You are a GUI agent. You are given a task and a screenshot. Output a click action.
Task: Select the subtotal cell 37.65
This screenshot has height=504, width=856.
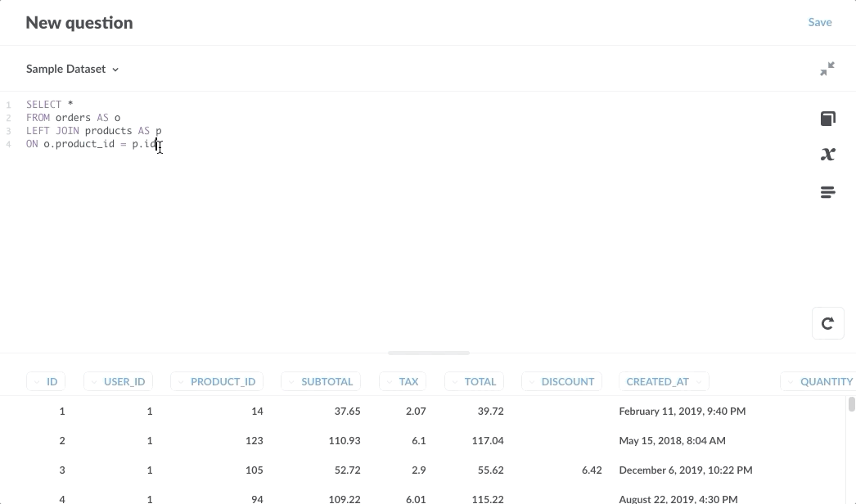(347, 412)
